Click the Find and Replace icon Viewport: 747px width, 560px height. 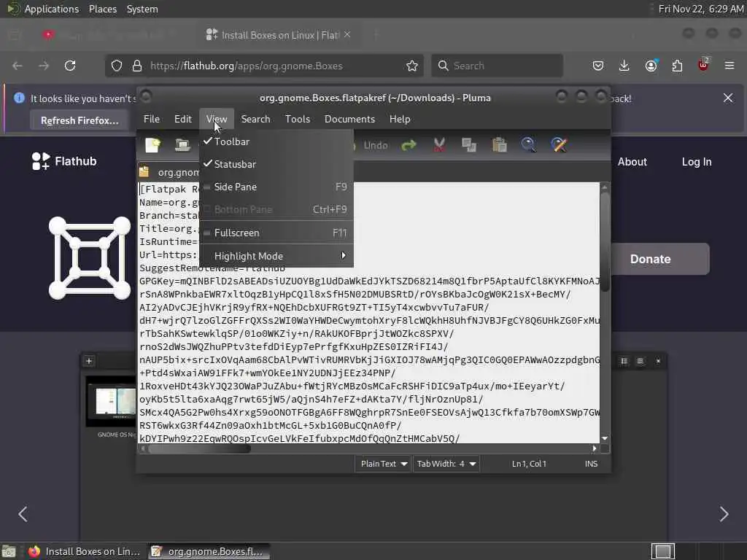point(560,145)
